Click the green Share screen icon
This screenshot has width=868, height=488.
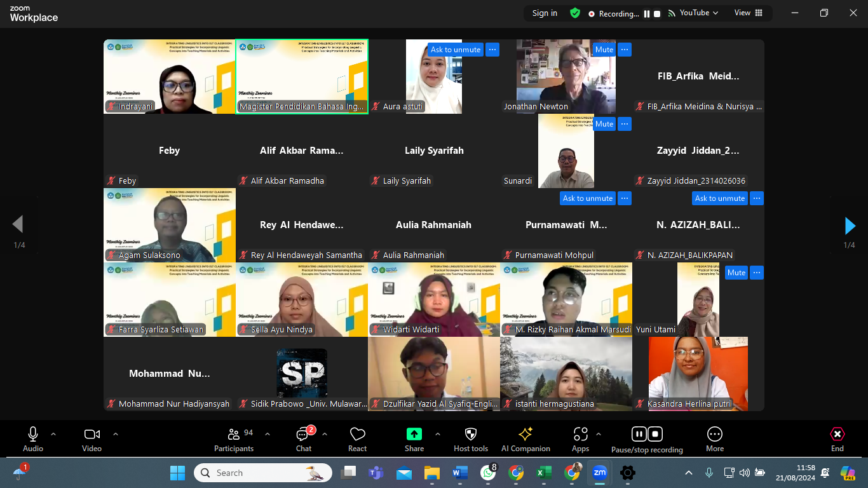point(414,434)
